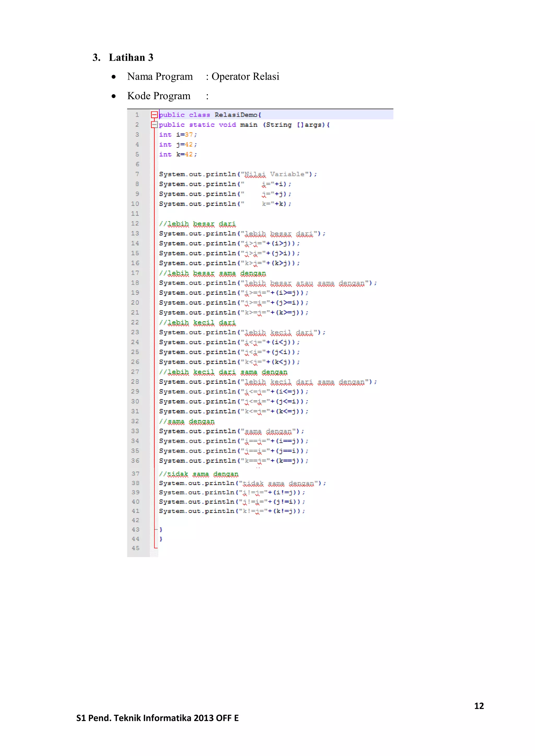Click the 'Latihan 3' heading
The height and width of the screenshot is (756, 535).
click(131, 57)
